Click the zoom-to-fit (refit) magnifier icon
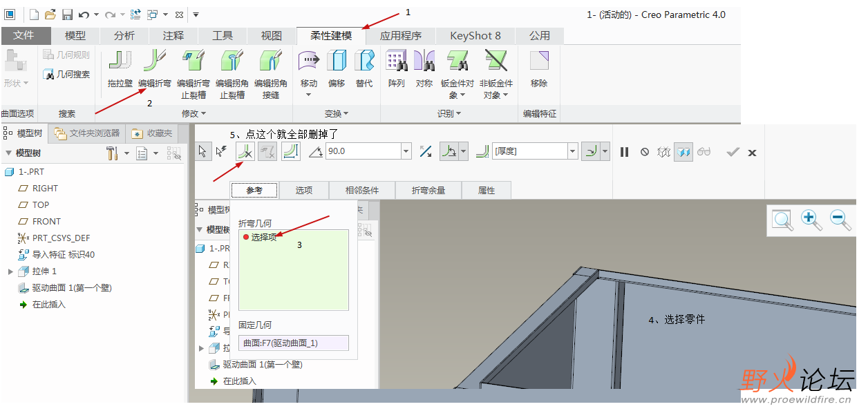The height and width of the screenshot is (411, 868). point(783,220)
